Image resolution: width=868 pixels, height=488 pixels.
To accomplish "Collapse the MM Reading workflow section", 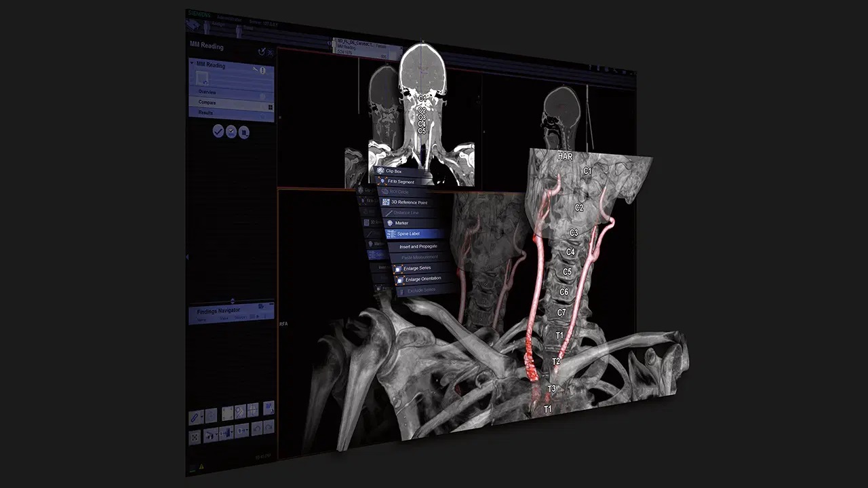I will coord(192,64).
